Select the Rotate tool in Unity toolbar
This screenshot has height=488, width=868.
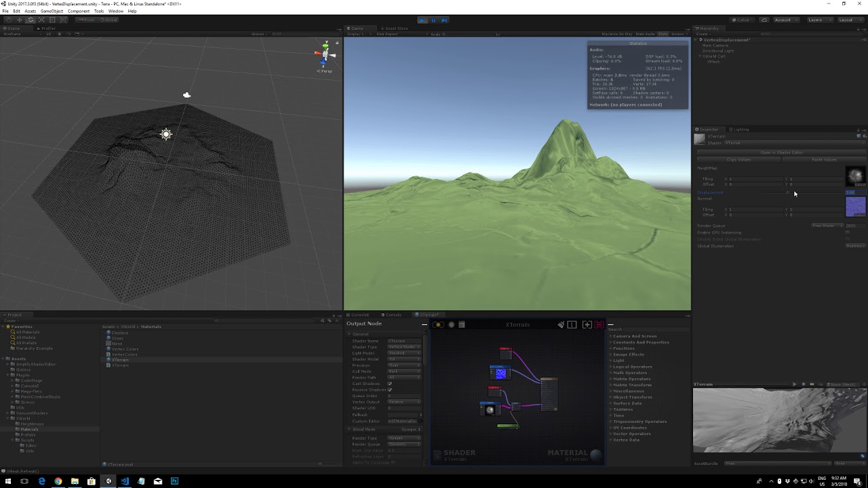(x=31, y=20)
